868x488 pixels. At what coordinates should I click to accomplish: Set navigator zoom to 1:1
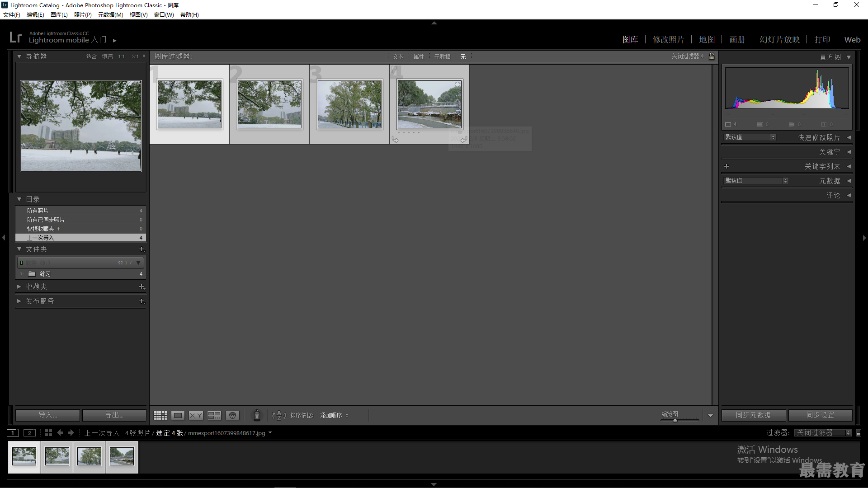tap(121, 56)
